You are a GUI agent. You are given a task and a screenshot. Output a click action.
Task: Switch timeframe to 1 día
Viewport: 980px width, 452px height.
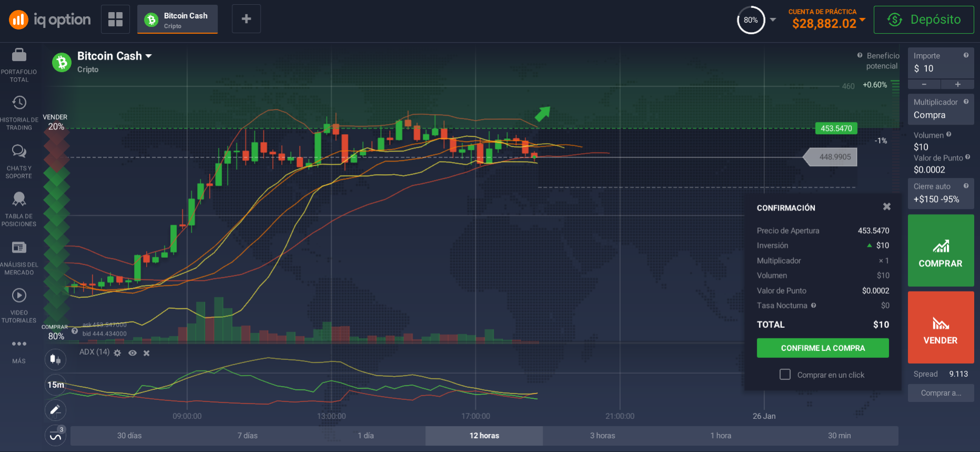pyautogui.click(x=366, y=436)
